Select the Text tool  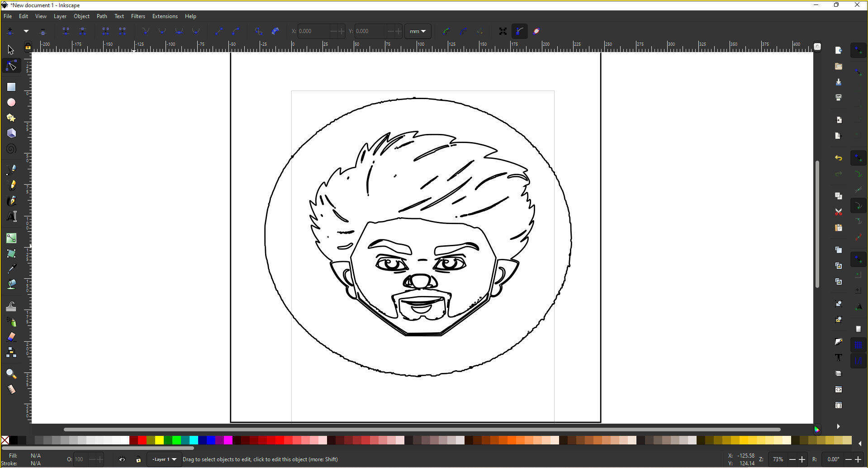(x=11, y=216)
